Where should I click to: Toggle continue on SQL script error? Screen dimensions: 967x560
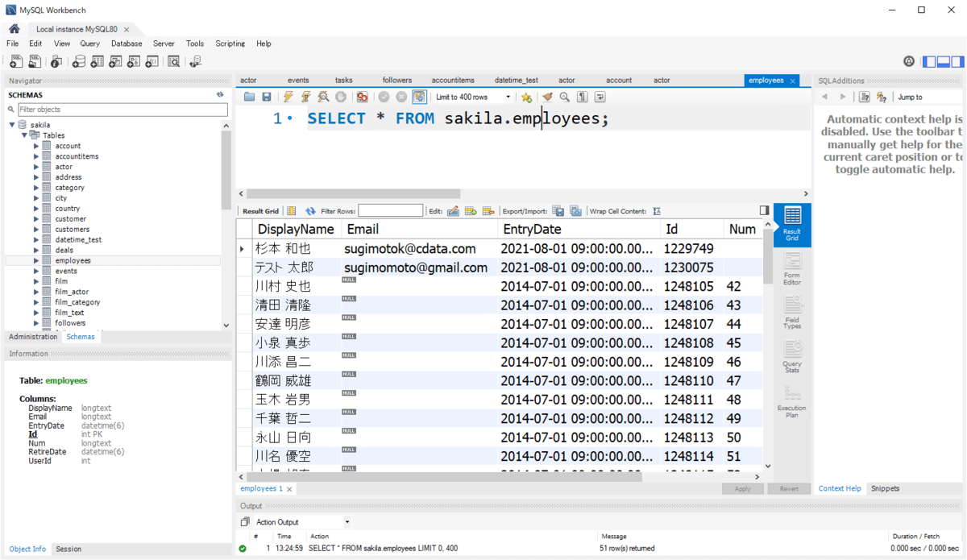[x=363, y=97]
